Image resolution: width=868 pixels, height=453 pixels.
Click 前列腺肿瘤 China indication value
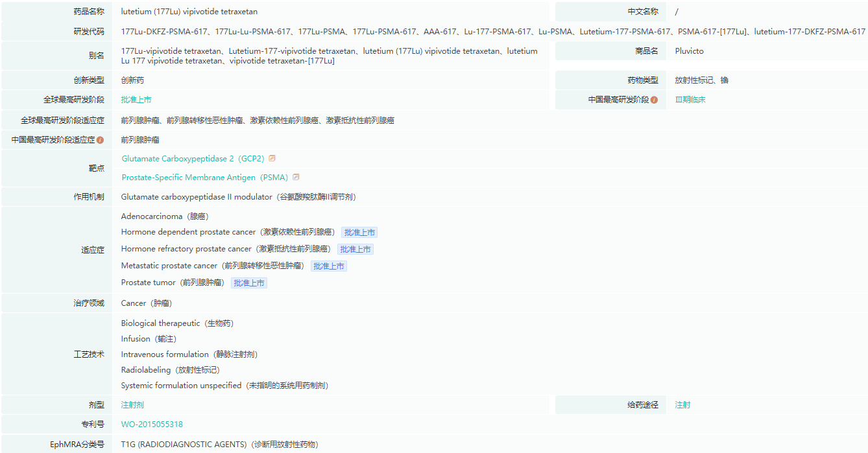[140, 140]
